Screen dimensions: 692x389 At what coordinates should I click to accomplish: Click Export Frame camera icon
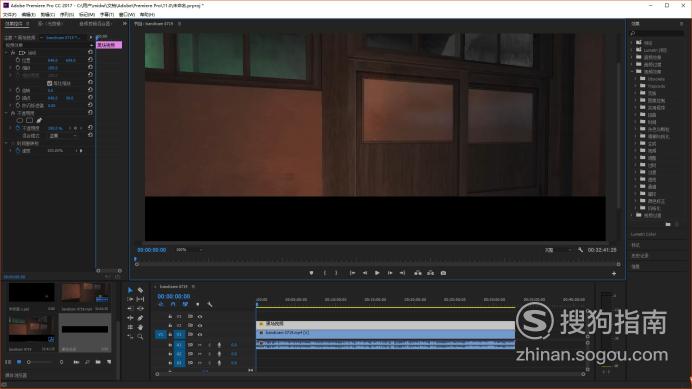pos(444,273)
